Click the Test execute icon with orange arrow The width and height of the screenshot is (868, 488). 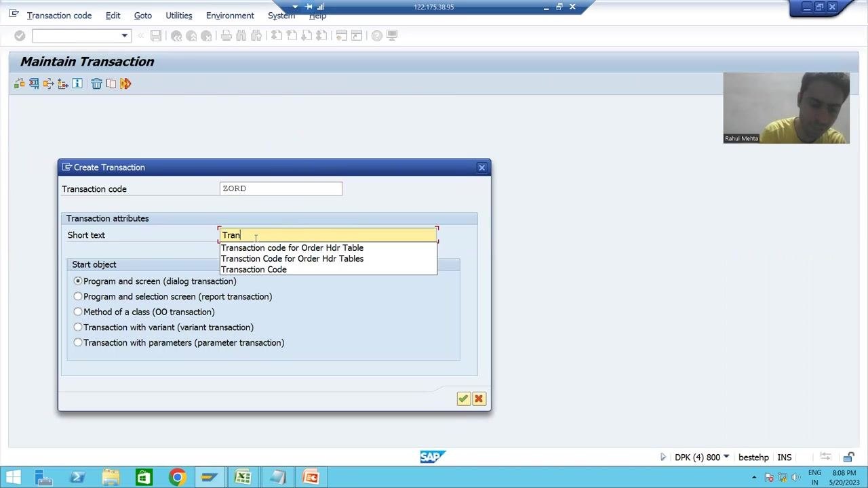(125, 83)
